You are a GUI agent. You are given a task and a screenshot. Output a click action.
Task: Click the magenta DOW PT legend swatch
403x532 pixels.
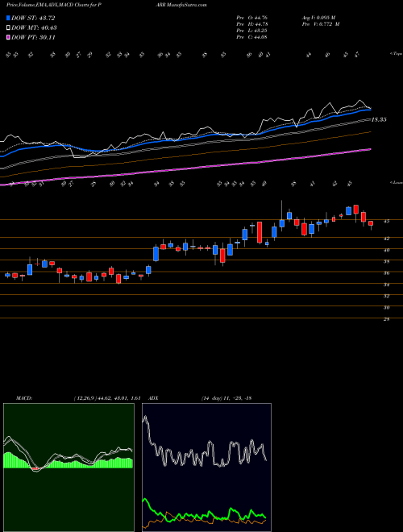coord(9,37)
